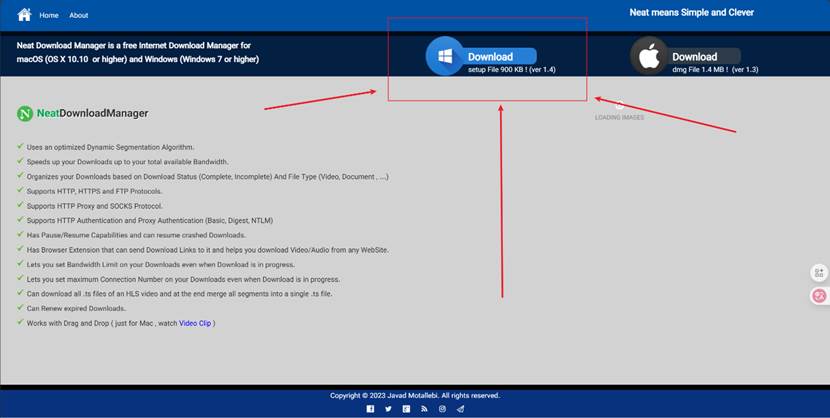The image size is (830, 418).
Task: Open the Telegram footer icon
Action: tap(461, 409)
